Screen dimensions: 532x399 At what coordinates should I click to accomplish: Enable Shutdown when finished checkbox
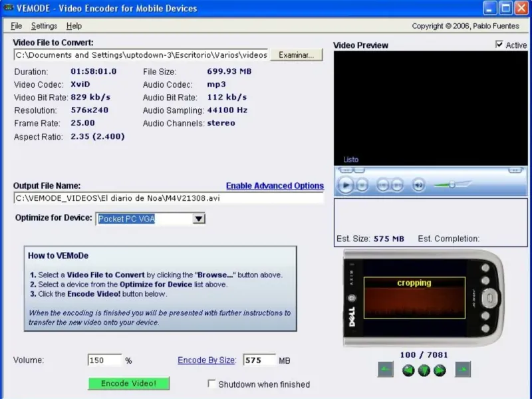(x=212, y=384)
